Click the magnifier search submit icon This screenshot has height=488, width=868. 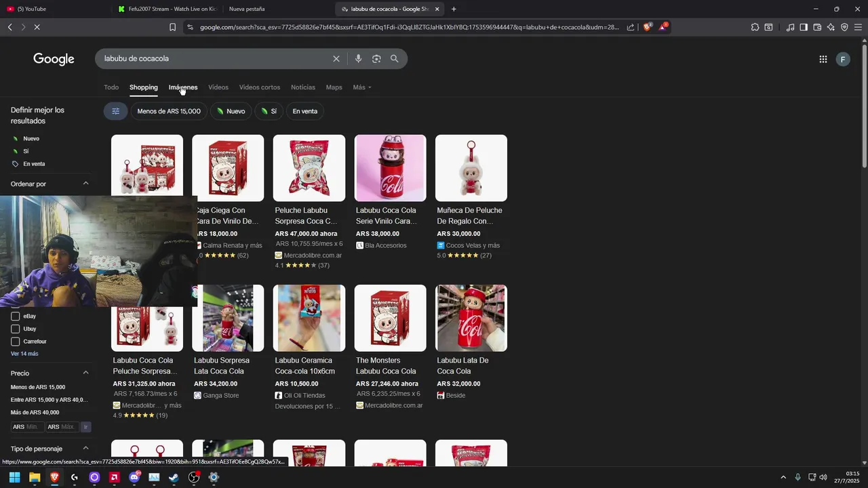[x=394, y=59]
